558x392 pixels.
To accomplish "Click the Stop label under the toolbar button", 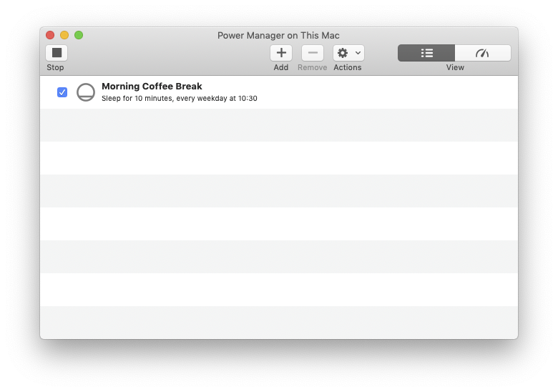I will click(x=55, y=68).
